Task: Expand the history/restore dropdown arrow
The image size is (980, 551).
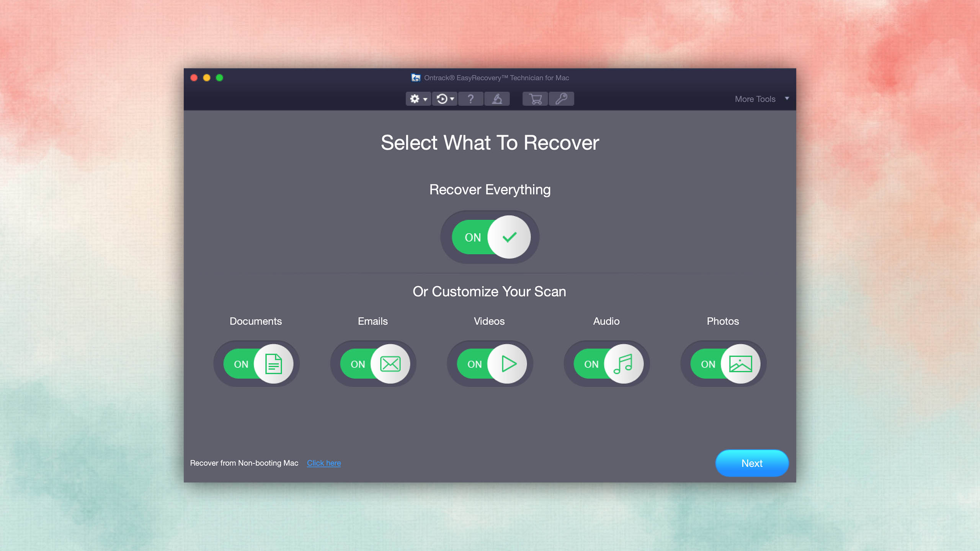Action: point(452,99)
